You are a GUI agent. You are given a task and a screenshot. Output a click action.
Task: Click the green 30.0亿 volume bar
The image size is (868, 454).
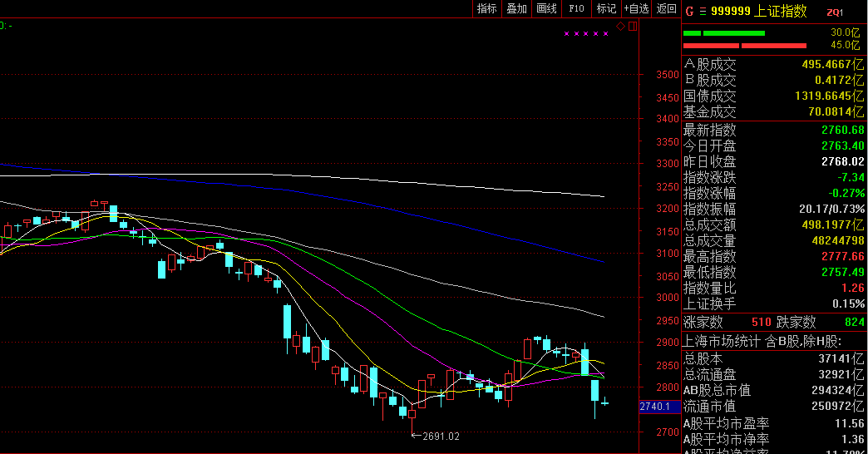coord(734,33)
